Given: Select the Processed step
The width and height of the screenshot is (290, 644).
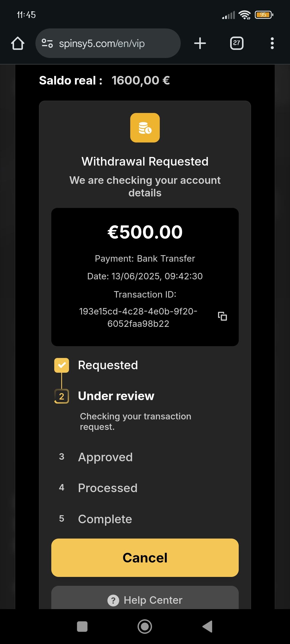Looking at the screenshot, I should 108,488.
